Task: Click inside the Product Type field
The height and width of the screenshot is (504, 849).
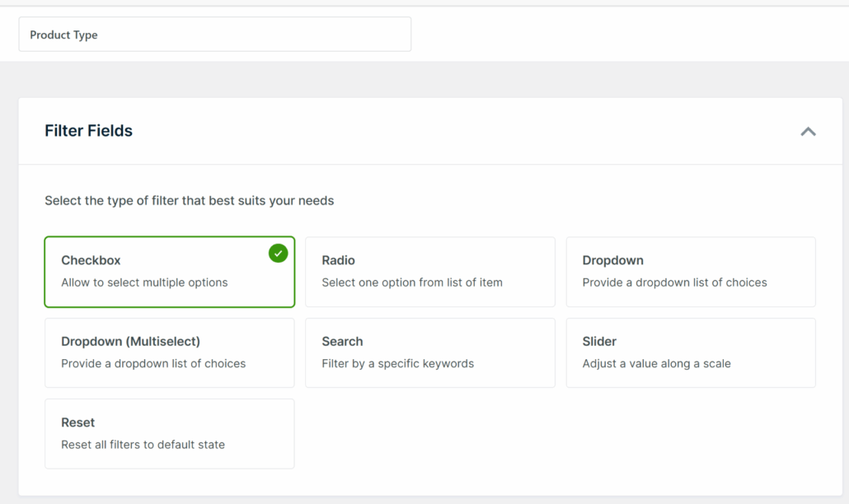Action: [214, 35]
